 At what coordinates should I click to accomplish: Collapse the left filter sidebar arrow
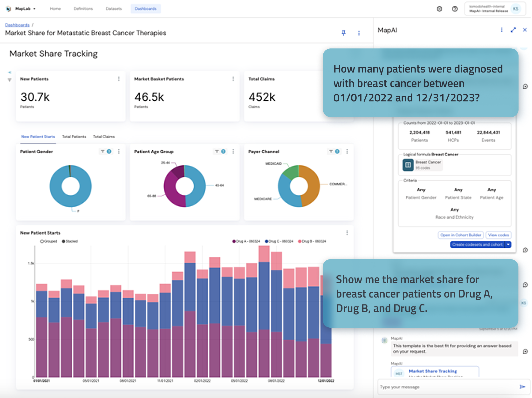(10, 72)
